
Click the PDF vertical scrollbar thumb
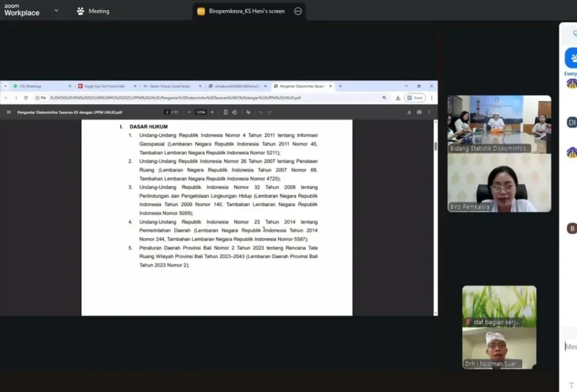435,146
